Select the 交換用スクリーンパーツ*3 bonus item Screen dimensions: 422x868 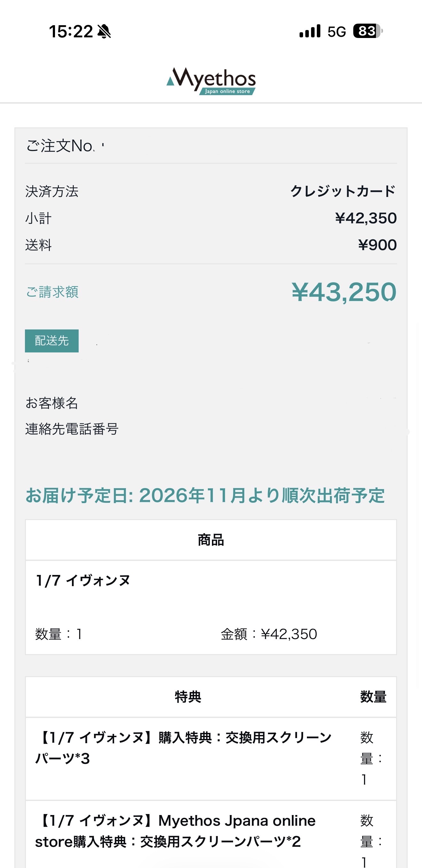coord(184,748)
